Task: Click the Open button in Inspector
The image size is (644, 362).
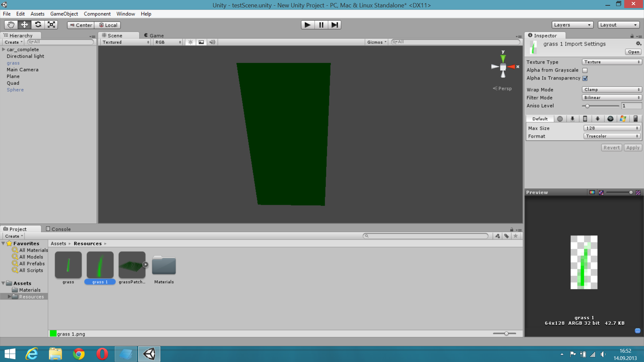Action: [633, 52]
